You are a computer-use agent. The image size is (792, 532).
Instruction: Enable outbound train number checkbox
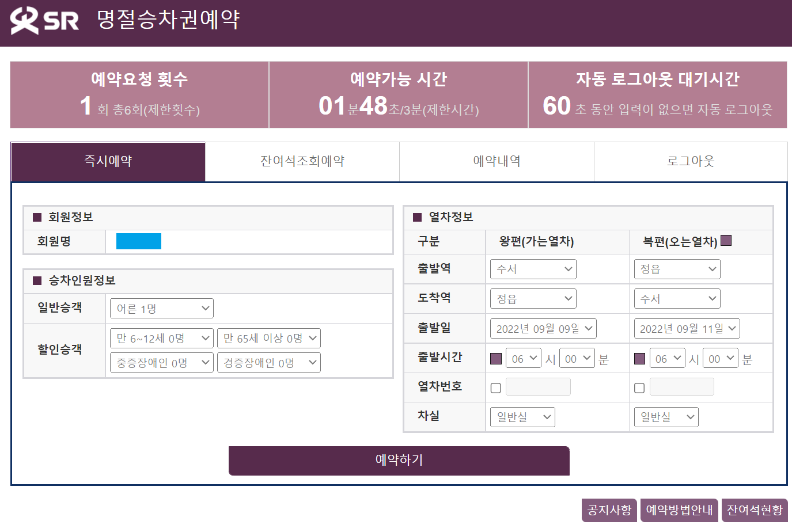point(496,388)
